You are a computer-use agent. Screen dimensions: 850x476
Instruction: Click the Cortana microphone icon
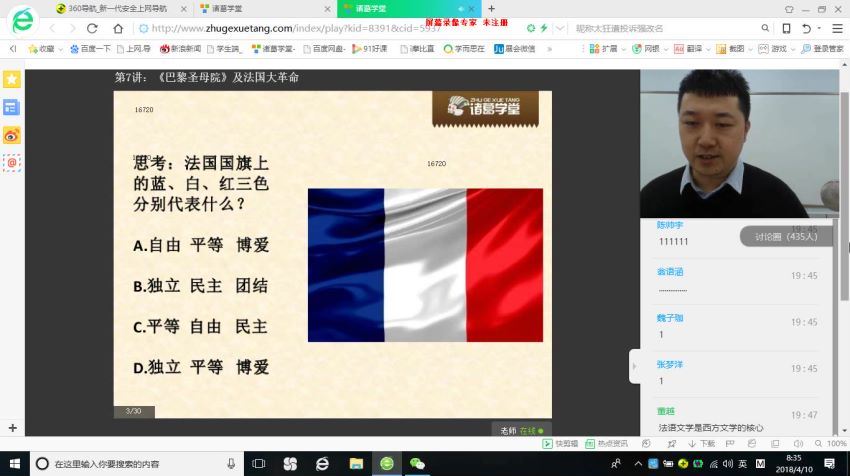231,464
